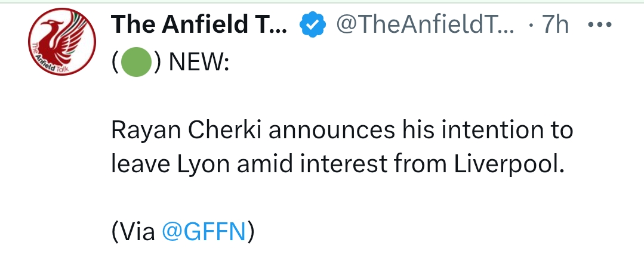This screenshot has height=267, width=644.
Task: Click the blue verified badge
Action: (312, 24)
